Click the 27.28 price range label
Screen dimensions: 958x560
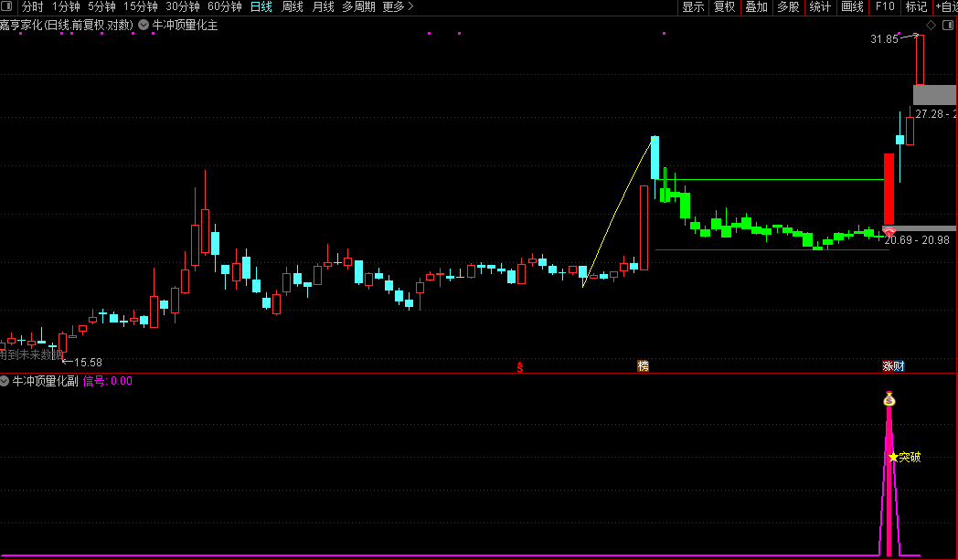coord(935,113)
